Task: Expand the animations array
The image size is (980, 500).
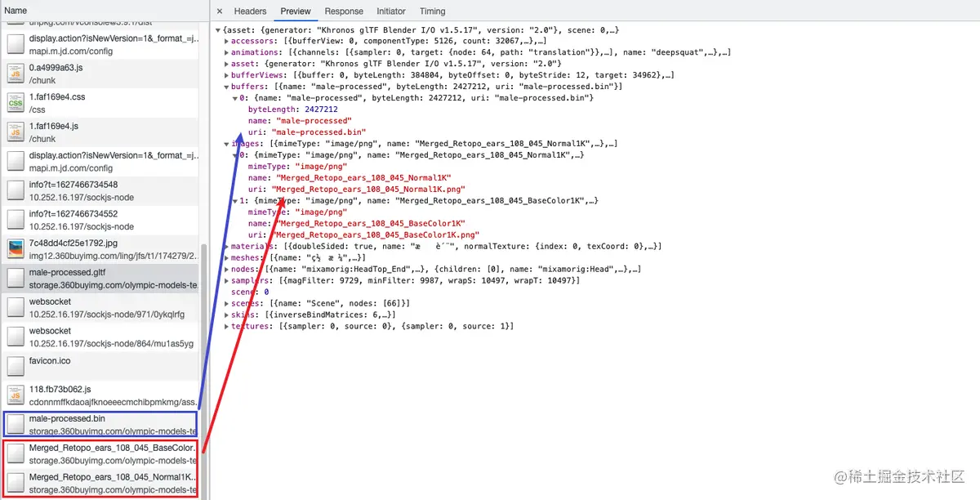Action: [227, 52]
